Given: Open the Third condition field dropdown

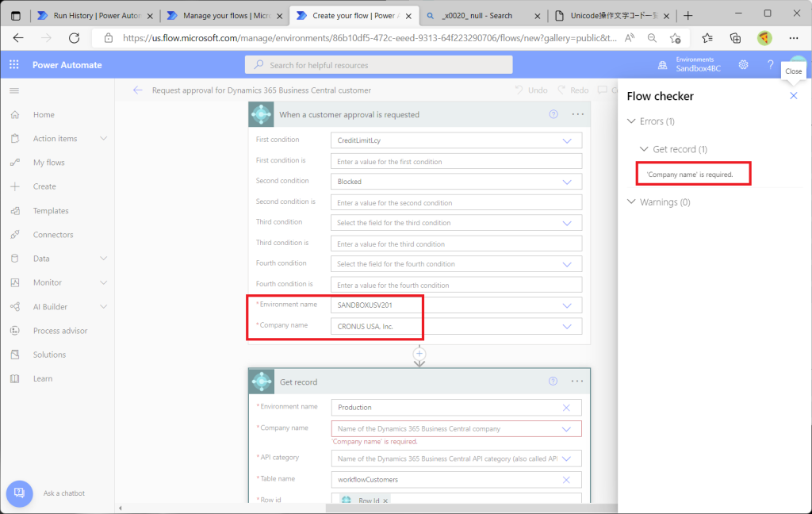Looking at the screenshot, I should [x=567, y=223].
